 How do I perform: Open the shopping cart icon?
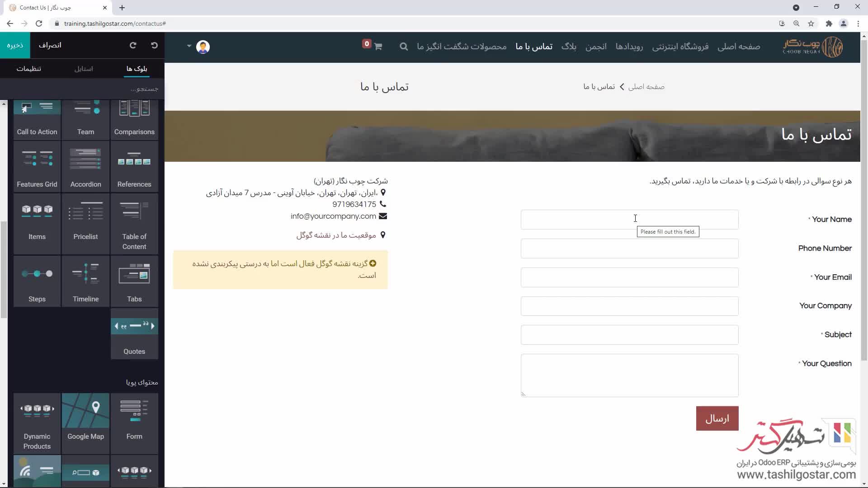pos(378,47)
